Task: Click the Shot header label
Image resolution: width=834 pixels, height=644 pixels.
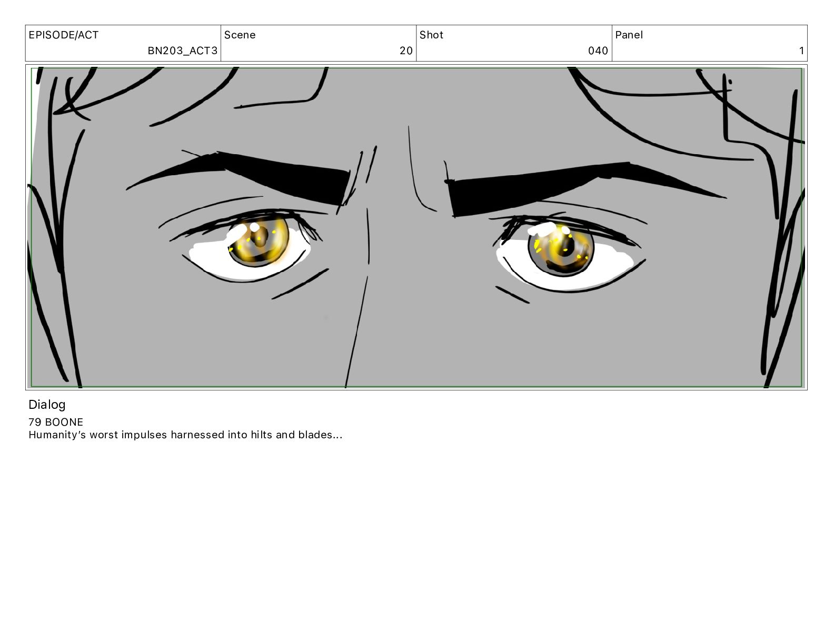Action: pos(431,35)
